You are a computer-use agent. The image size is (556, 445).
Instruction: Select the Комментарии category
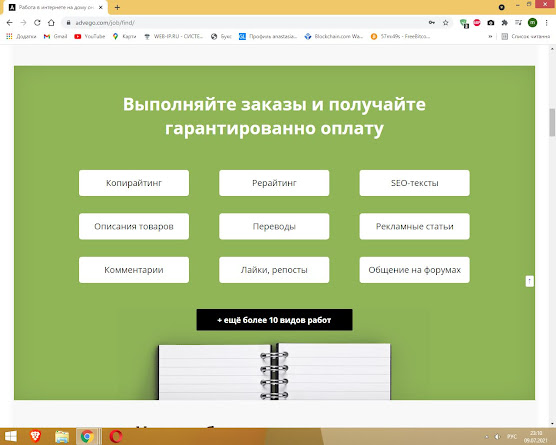pyautogui.click(x=134, y=270)
